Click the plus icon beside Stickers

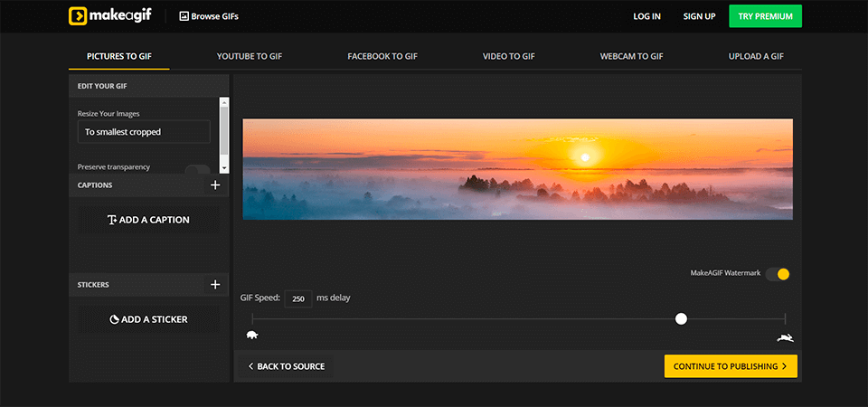(215, 285)
